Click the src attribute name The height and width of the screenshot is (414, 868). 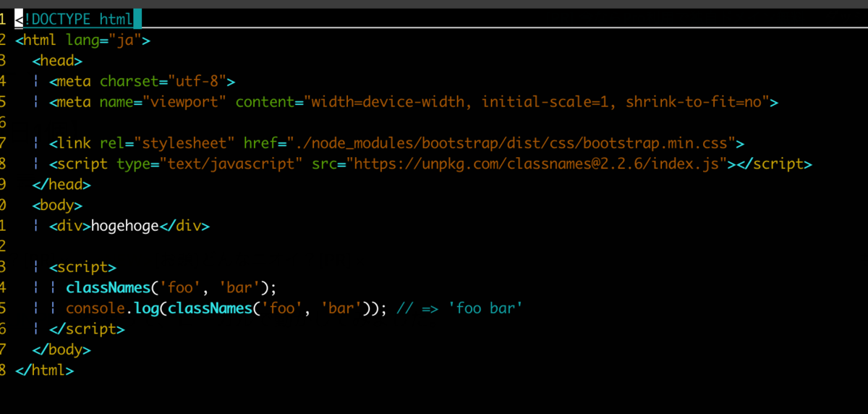coord(324,164)
